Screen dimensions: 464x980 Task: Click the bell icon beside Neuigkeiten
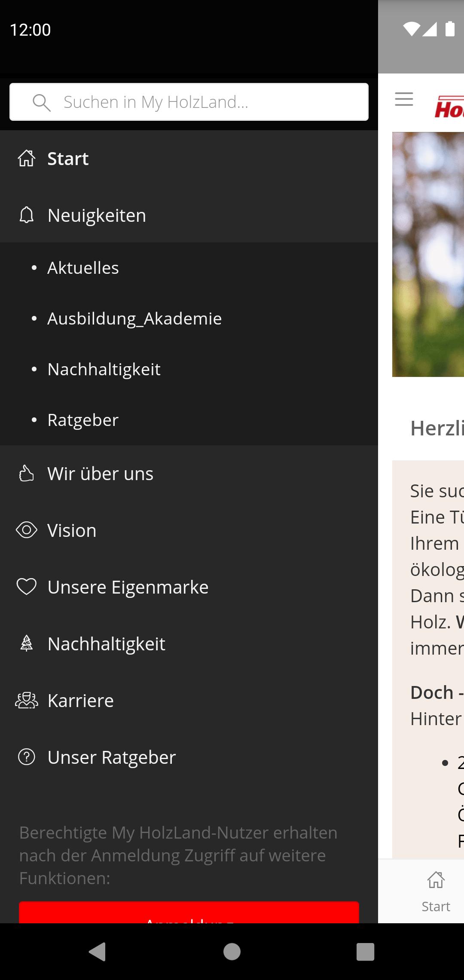click(27, 215)
